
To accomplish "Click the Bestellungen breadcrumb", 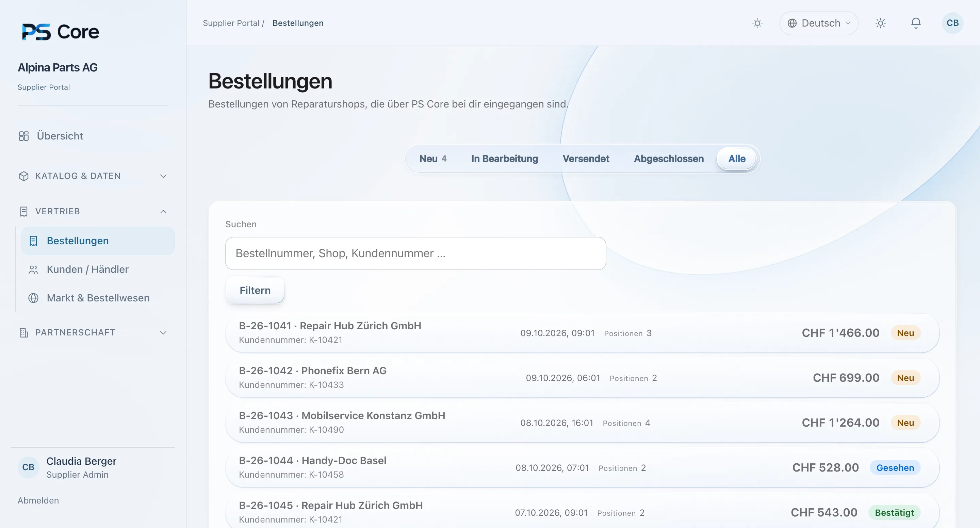I will 298,23.
